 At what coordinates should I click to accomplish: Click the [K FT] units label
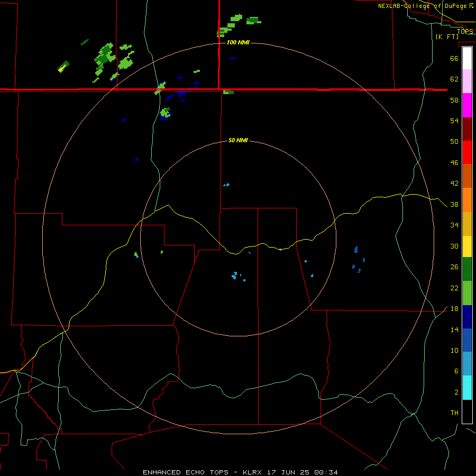[x=447, y=36]
